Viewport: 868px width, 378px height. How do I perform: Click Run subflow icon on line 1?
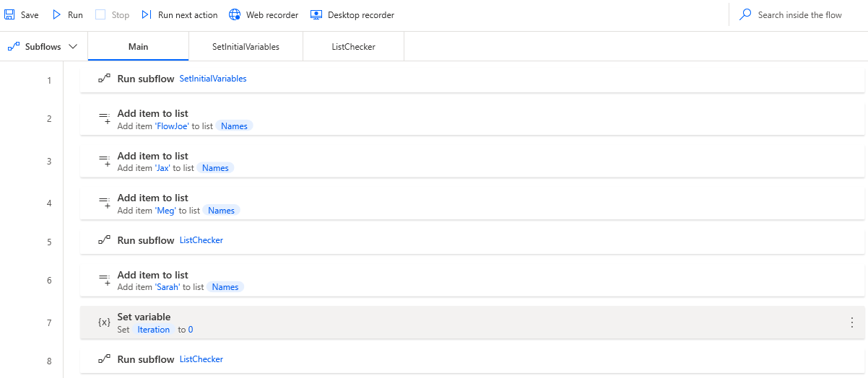click(104, 79)
